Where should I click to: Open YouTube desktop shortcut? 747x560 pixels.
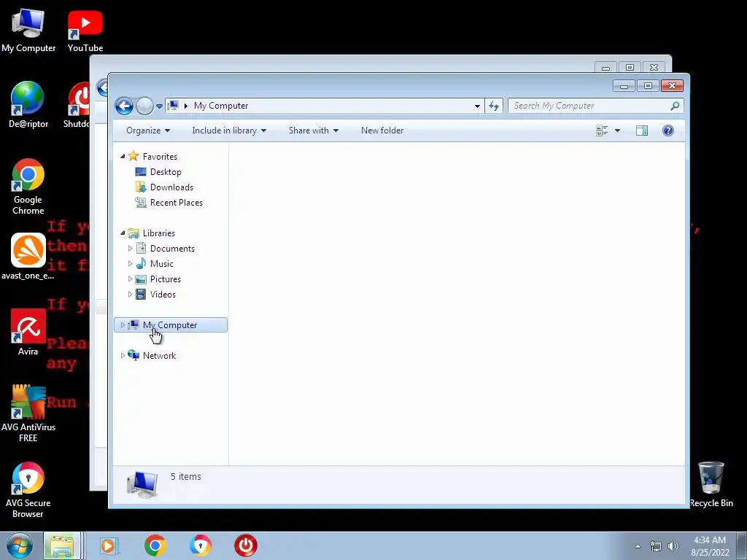click(x=85, y=29)
